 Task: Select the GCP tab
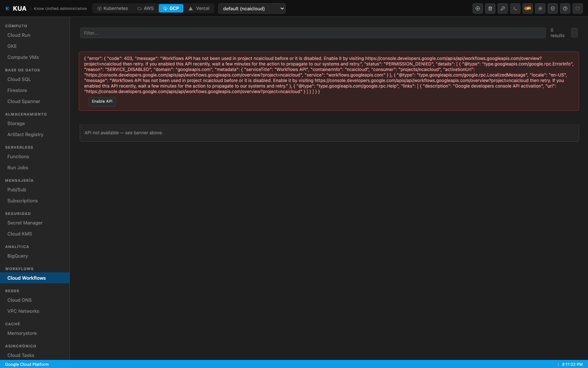171,8
